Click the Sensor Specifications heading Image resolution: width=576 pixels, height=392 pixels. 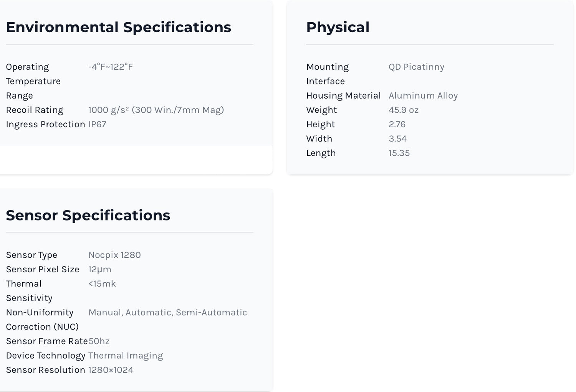88,215
